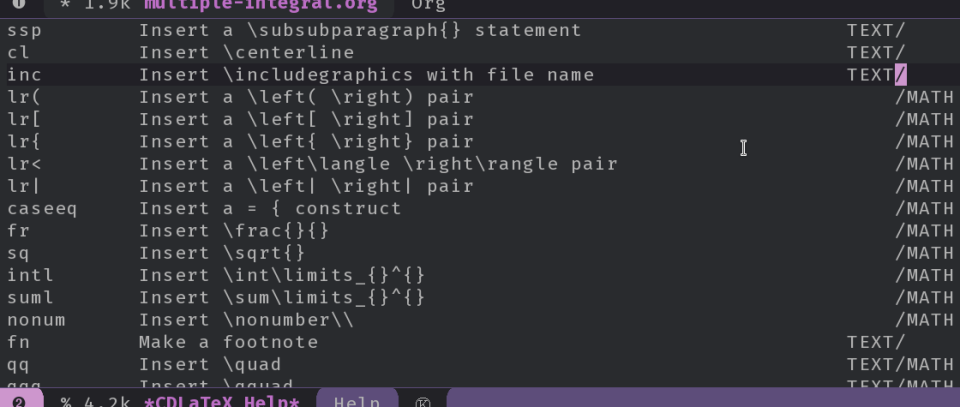Click the Org major mode label
Image resolution: width=960 pixels, height=407 pixels.
pos(428,5)
